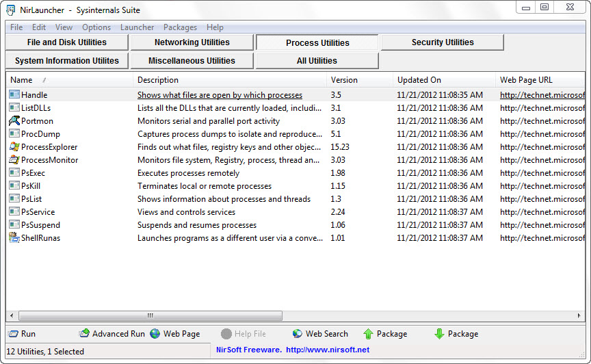
Task: Open the Edit menu
Action: 39,27
